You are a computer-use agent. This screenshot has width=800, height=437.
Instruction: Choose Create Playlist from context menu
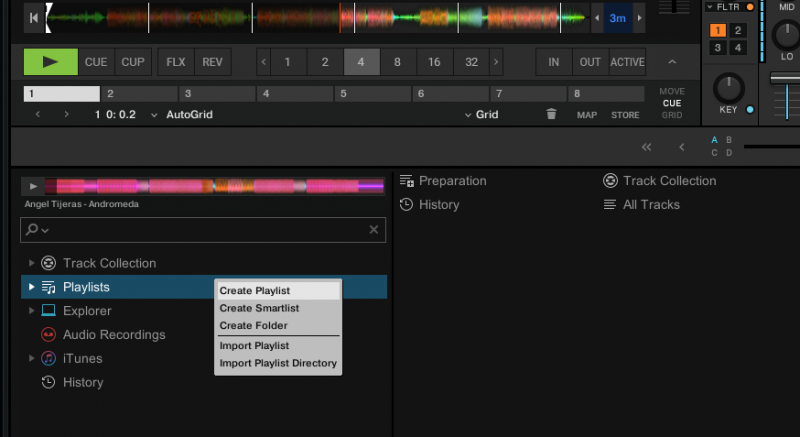coord(279,291)
